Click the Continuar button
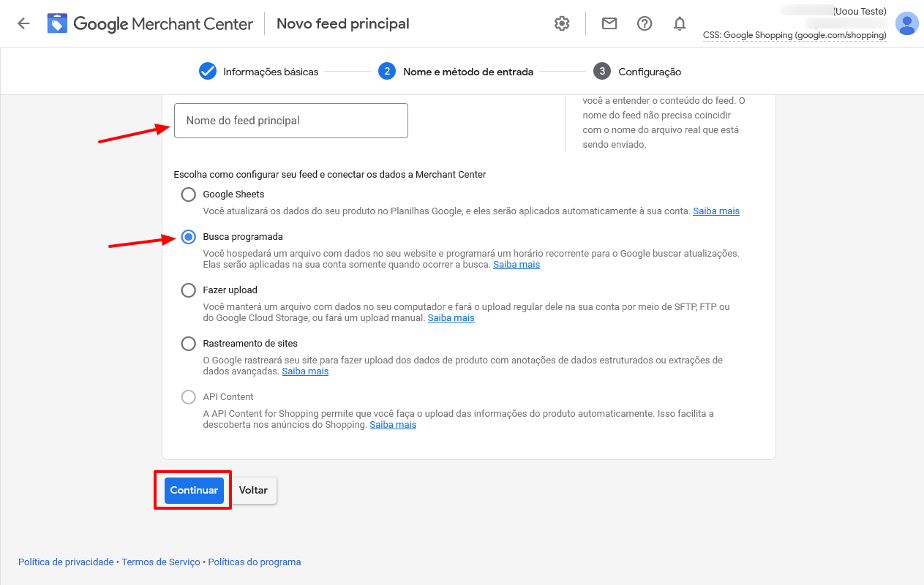 tap(194, 491)
